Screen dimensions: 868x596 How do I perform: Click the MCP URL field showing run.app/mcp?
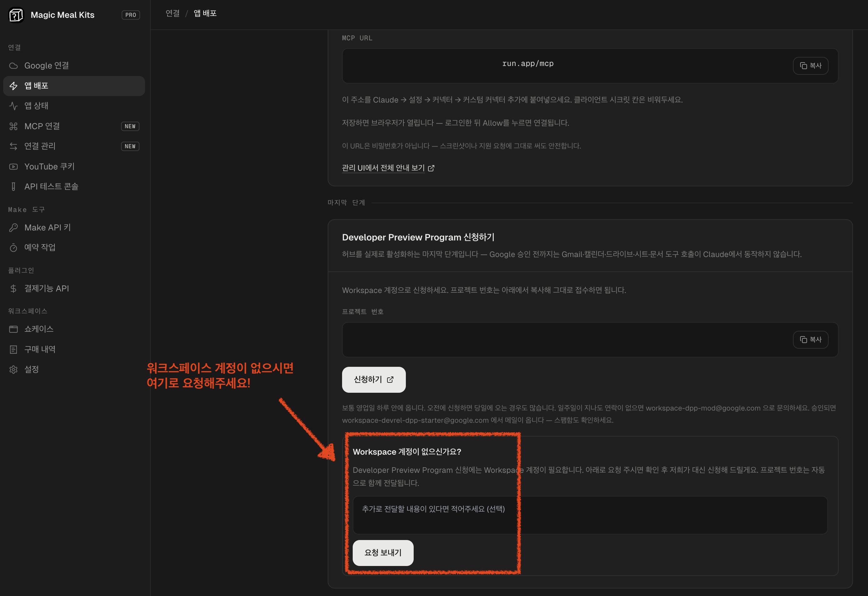pos(590,66)
